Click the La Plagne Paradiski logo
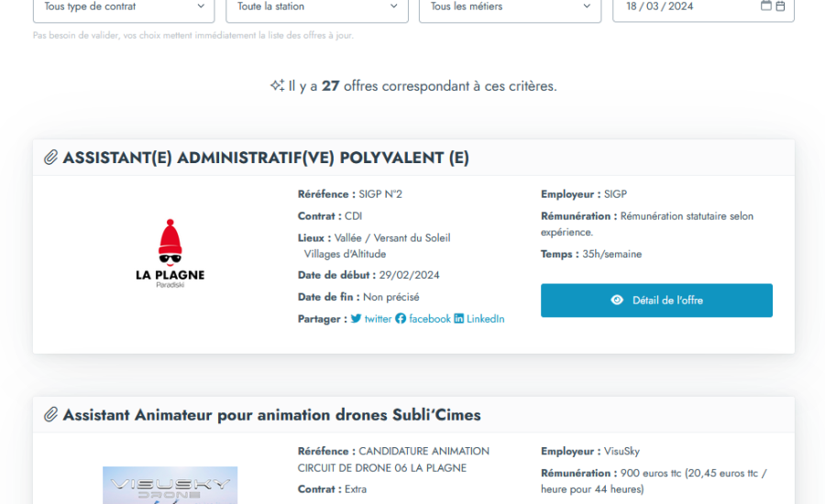The width and height of the screenshot is (825, 504). click(x=170, y=254)
